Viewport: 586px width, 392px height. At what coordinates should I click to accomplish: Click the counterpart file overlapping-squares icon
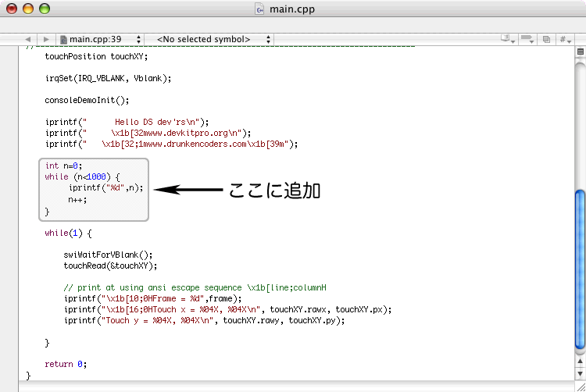pos(546,39)
